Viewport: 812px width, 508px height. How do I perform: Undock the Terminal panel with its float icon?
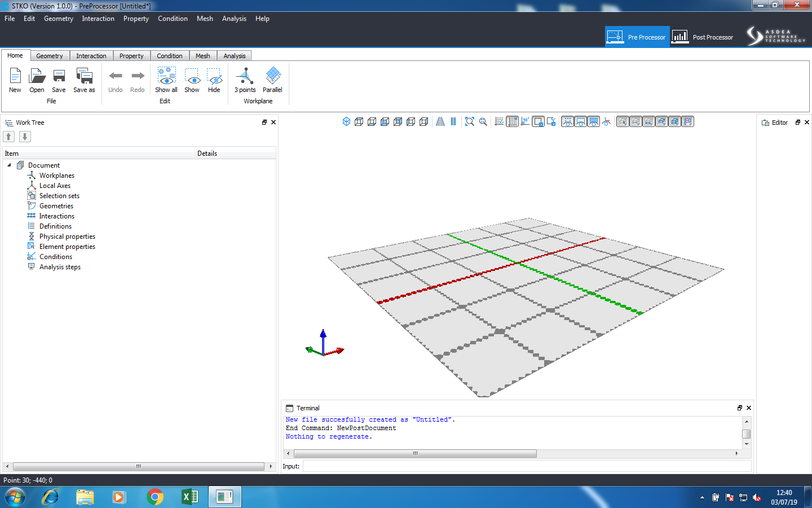pyautogui.click(x=740, y=408)
